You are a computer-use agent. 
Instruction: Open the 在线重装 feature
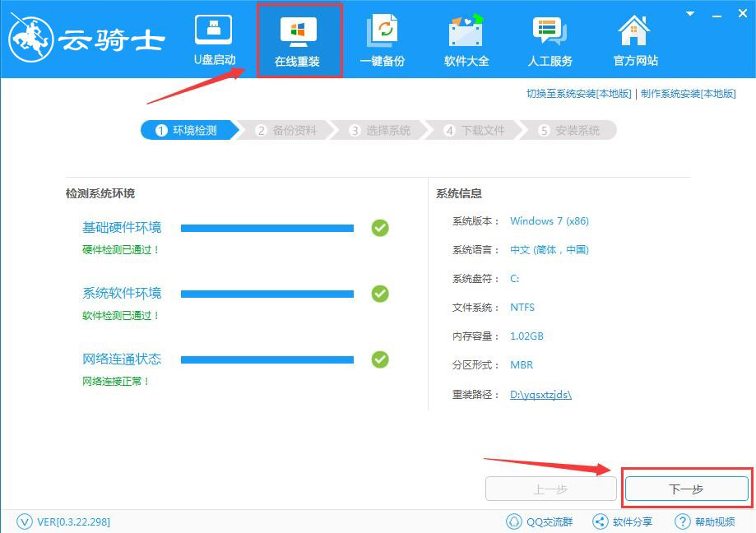(x=299, y=39)
